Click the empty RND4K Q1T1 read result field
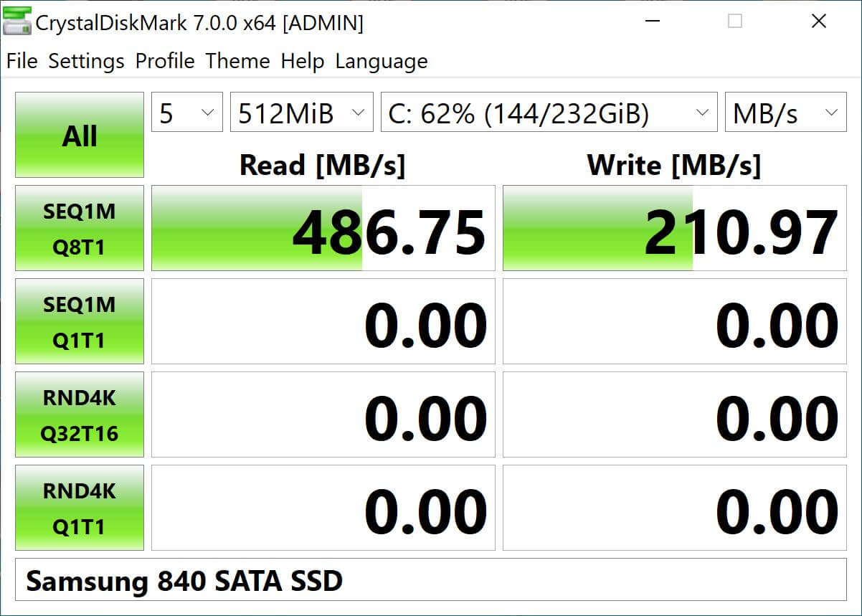This screenshot has width=862, height=616. pos(323,508)
